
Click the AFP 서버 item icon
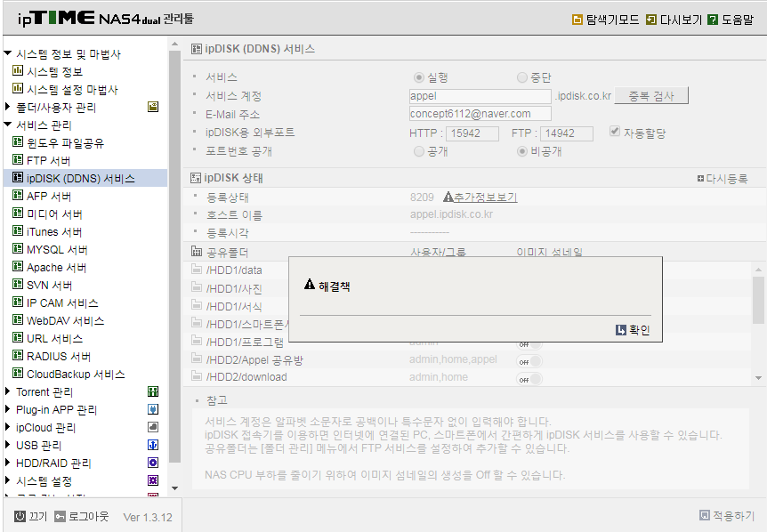18,195
